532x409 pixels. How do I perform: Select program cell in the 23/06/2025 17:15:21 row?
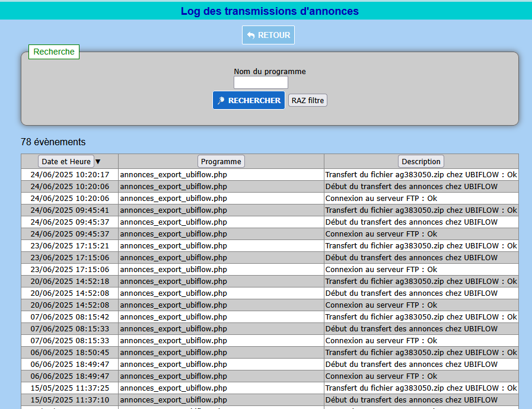click(x=221, y=246)
